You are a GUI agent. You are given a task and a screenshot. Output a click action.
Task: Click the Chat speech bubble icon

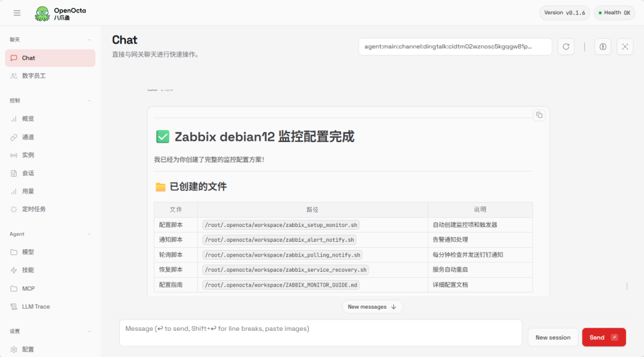[x=14, y=58]
